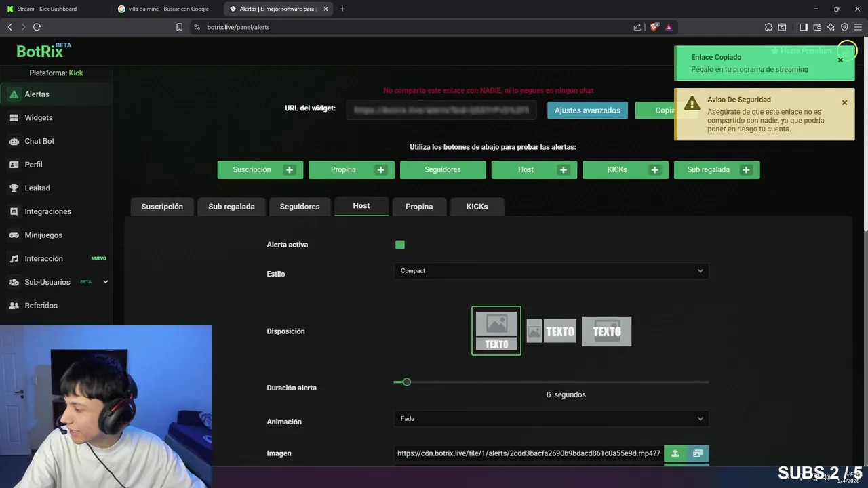The width and height of the screenshot is (868, 488).
Task: Open the browser hamburger menu
Action: coord(858,27)
